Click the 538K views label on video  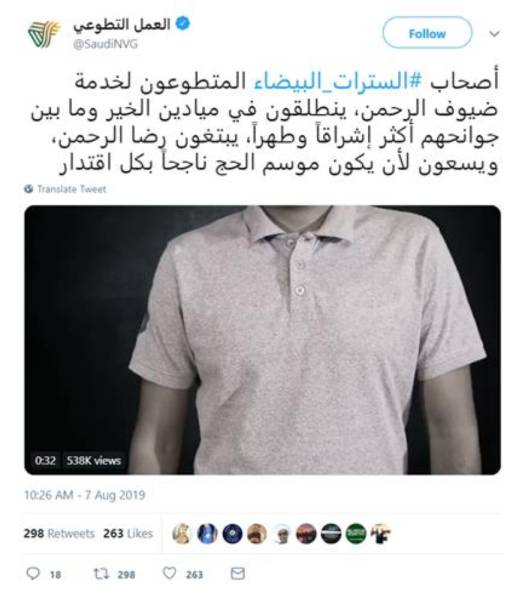coord(94,460)
